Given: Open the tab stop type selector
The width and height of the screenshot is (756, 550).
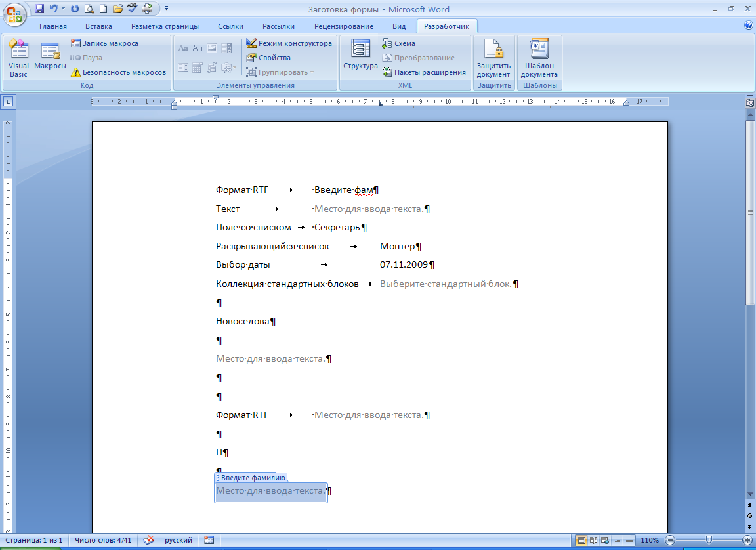Looking at the screenshot, I should click(x=8, y=102).
